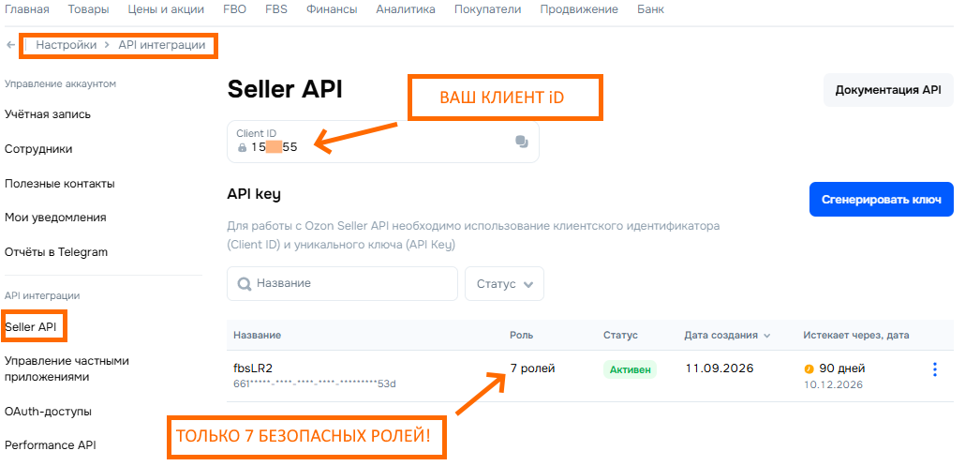Click the Название column header
This screenshot has width=980, height=466.
pos(257,336)
